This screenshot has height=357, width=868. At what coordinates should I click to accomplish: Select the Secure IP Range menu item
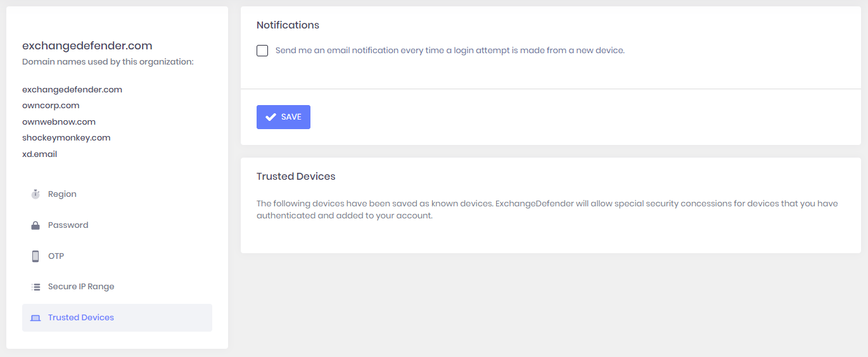[x=81, y=287]
